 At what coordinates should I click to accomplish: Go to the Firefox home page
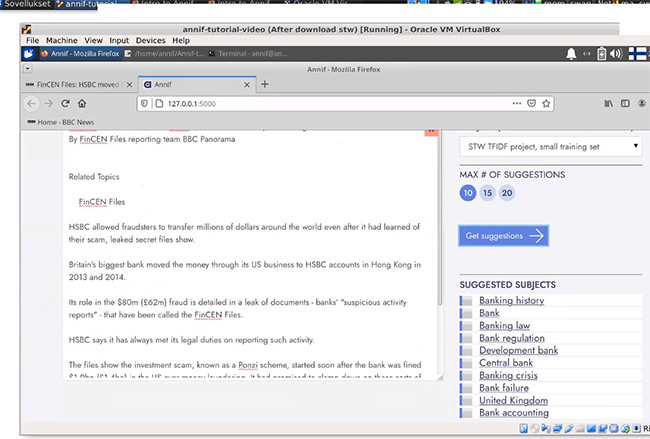82,103
